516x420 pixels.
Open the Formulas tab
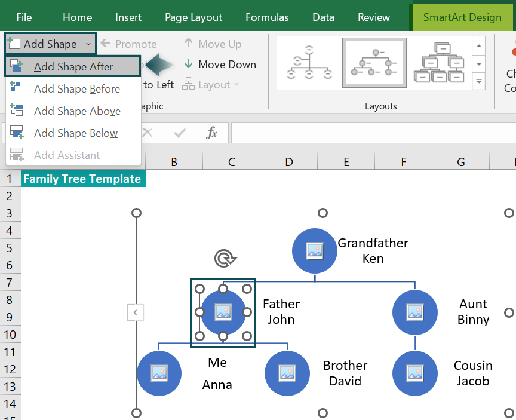click(x=267, y=17)
